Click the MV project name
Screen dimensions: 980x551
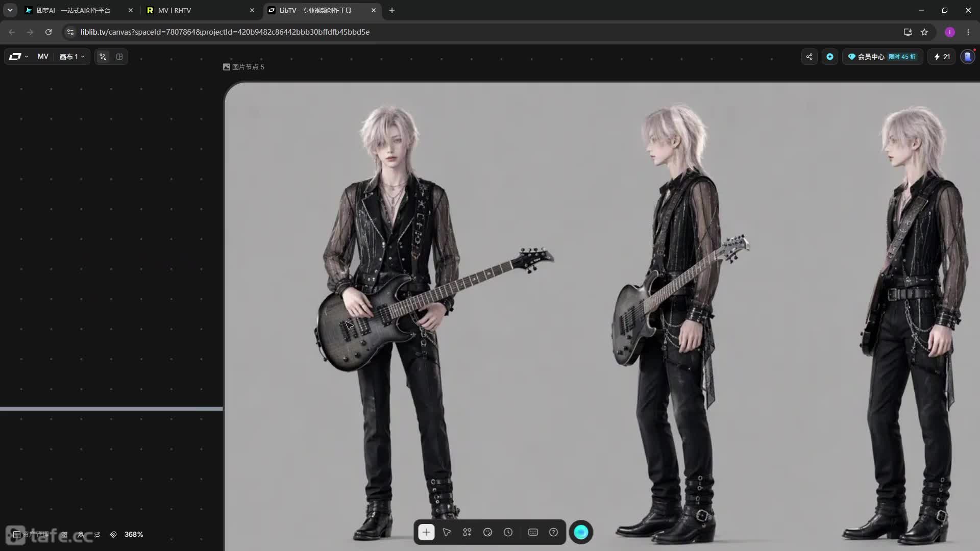click(x=43, y=57)
